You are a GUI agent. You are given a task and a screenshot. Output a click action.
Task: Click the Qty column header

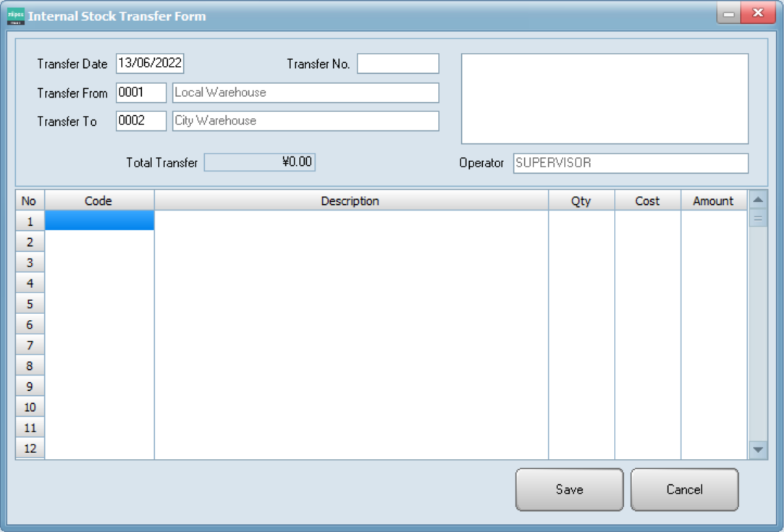[x=582, y=201]
